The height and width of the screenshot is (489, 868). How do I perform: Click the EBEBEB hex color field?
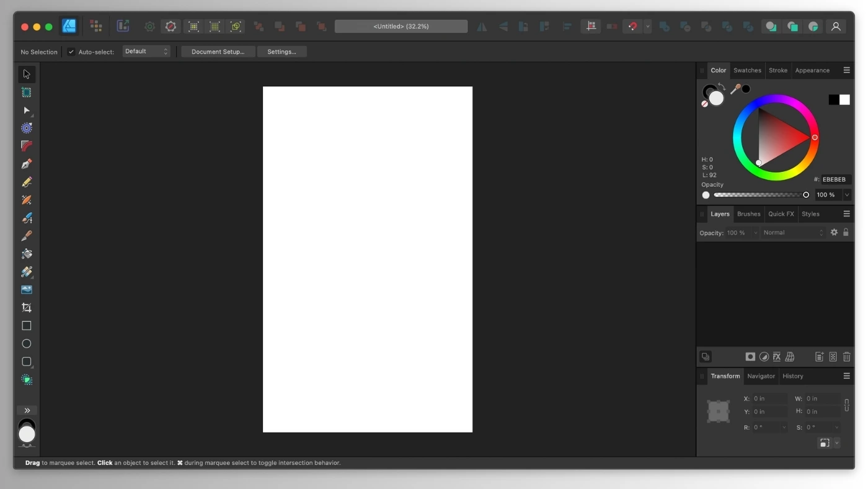pyautogui.click(x=835, y=179)
